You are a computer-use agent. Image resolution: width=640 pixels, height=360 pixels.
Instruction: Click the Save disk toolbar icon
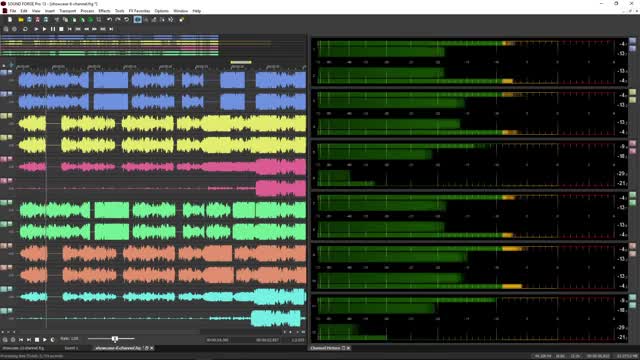pos(29,20)
